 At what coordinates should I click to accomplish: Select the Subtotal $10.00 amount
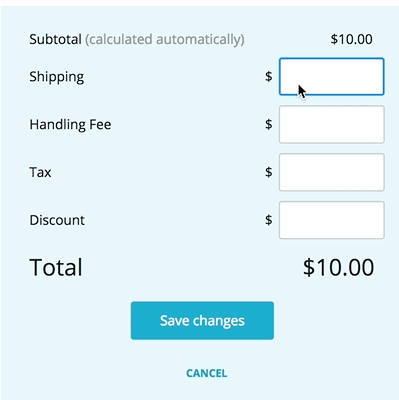tap(352, 39)
